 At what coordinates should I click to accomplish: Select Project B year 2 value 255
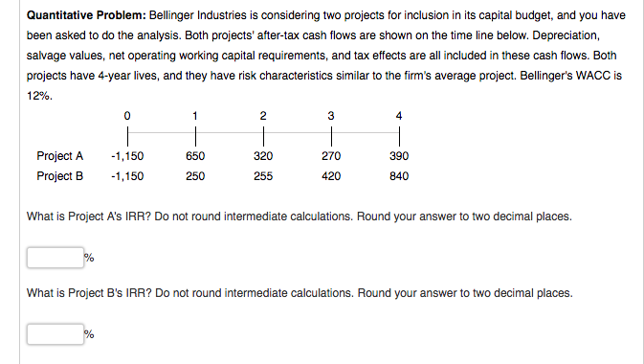[263, 176]
